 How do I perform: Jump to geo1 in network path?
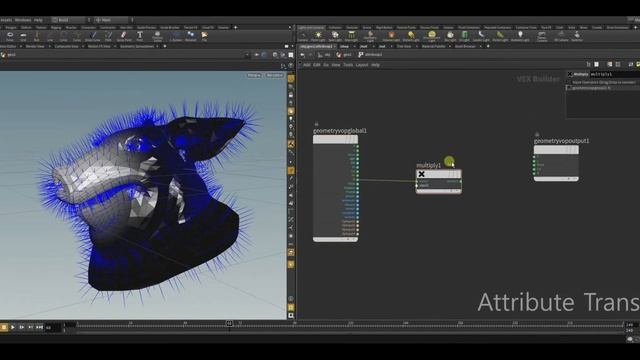point(344,55)
